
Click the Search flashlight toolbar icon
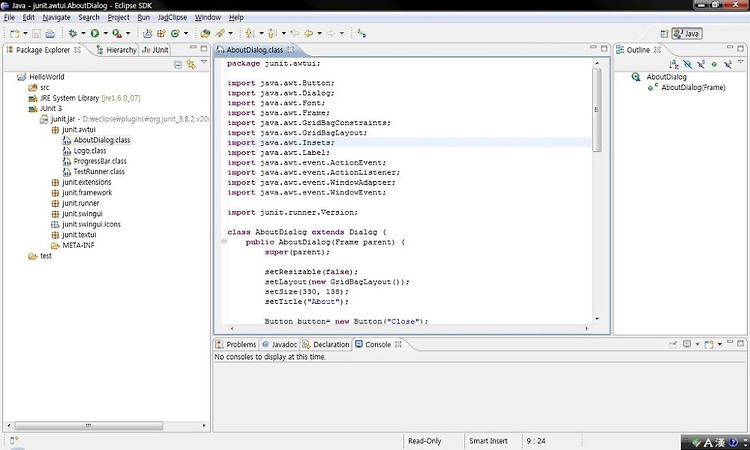point(220,33)
